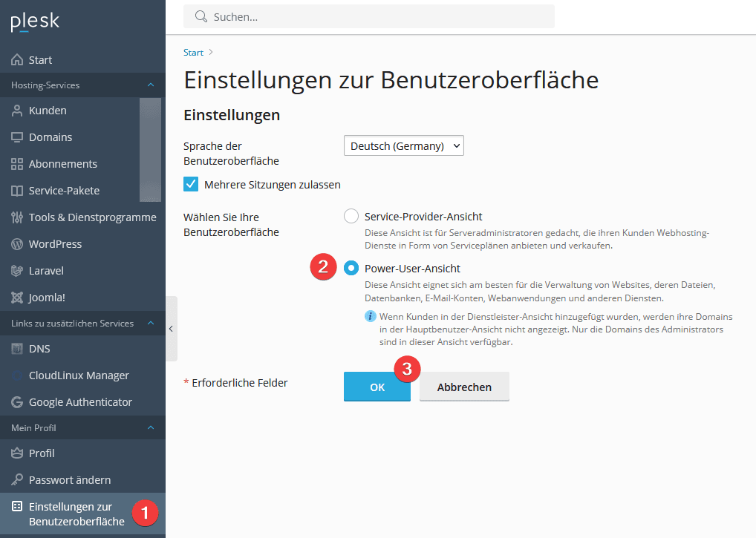Open the Deutsch (Germany) language dropdown
This screenshot has width=756, height=538.
[x=403, y=146]
